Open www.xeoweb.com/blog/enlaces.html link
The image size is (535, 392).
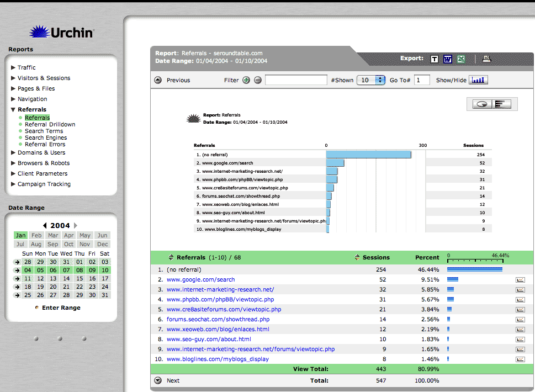pos(218,329)
